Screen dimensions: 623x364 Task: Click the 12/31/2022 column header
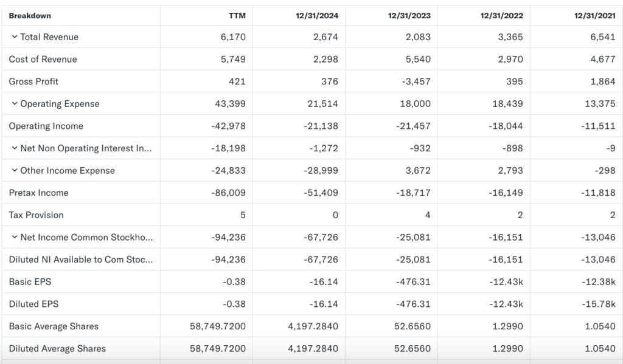502,16
